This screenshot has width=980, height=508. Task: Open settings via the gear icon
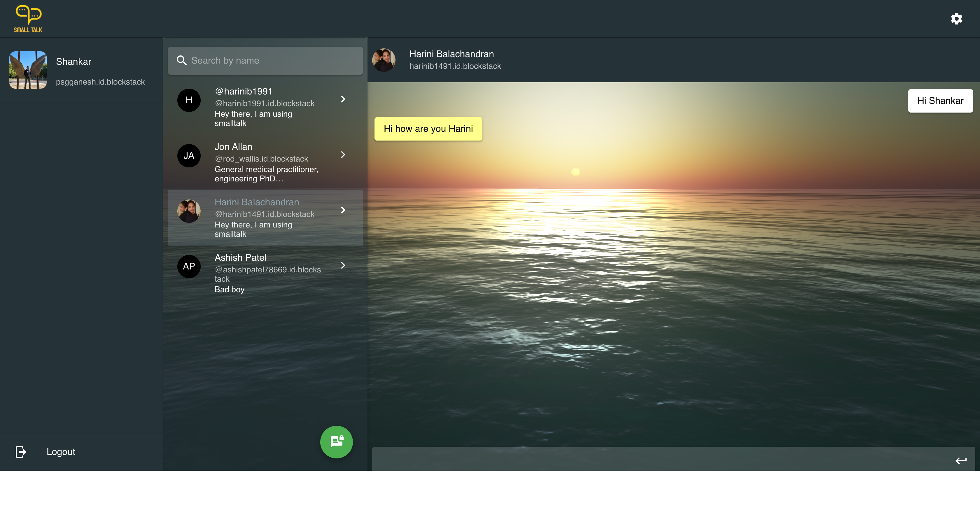point(956,19)
